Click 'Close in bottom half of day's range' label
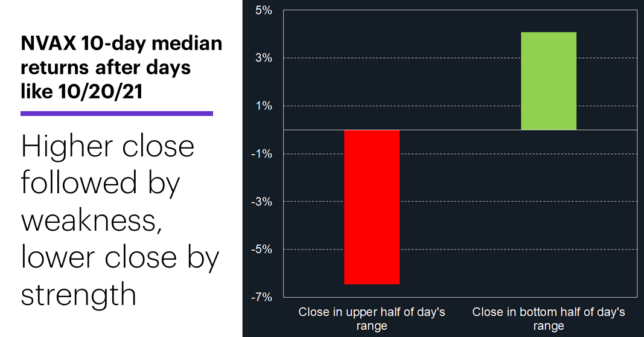The height and width of the screenshot is (337, 644). 549,318
